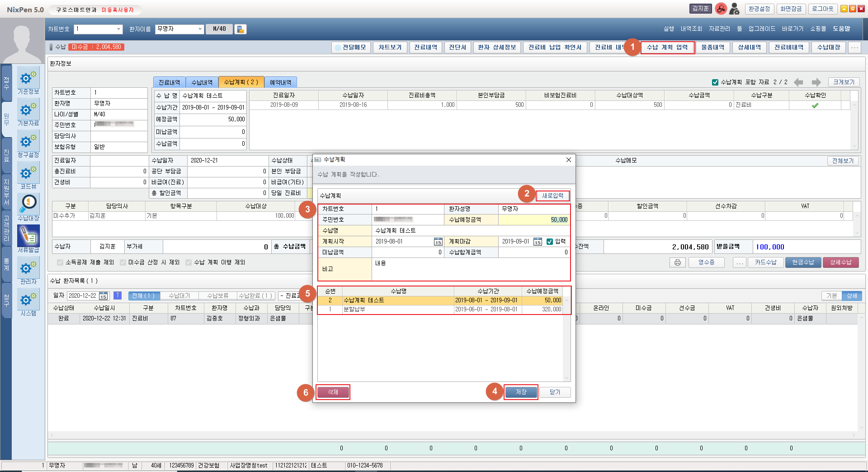
Task: Click the 수납계획 list vertical scrollbar
Action: pos(566,339)
